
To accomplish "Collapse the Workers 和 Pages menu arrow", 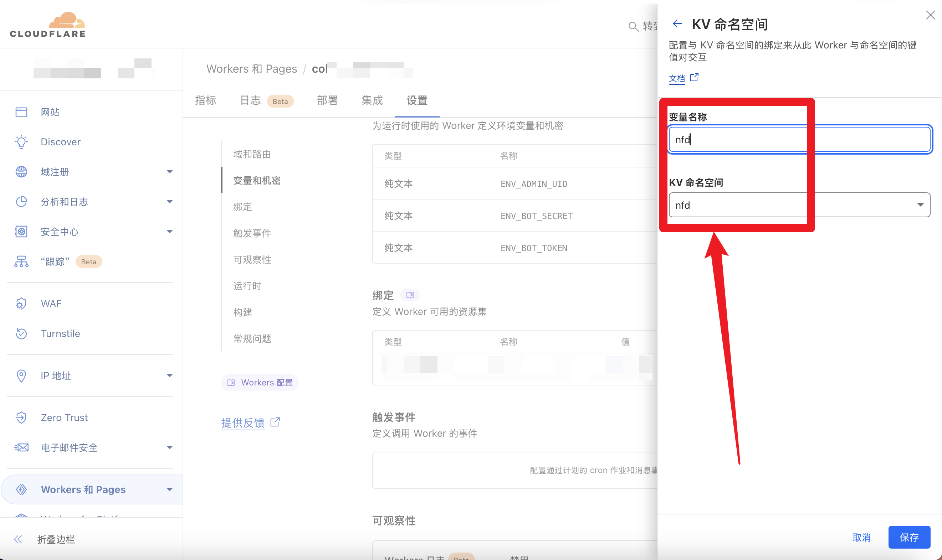I will point(170,489).
